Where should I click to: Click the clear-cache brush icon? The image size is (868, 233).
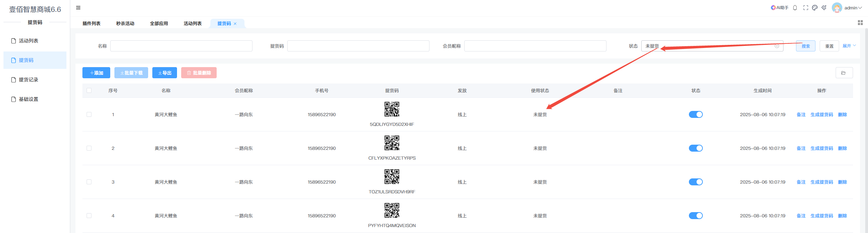click(x=824, y=8)
